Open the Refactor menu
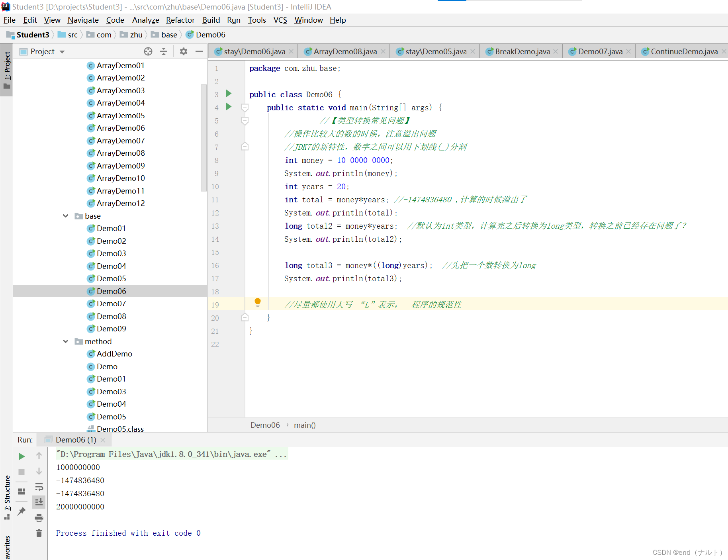The width and height of the screenshot is (728, 560). click(180, 20)
